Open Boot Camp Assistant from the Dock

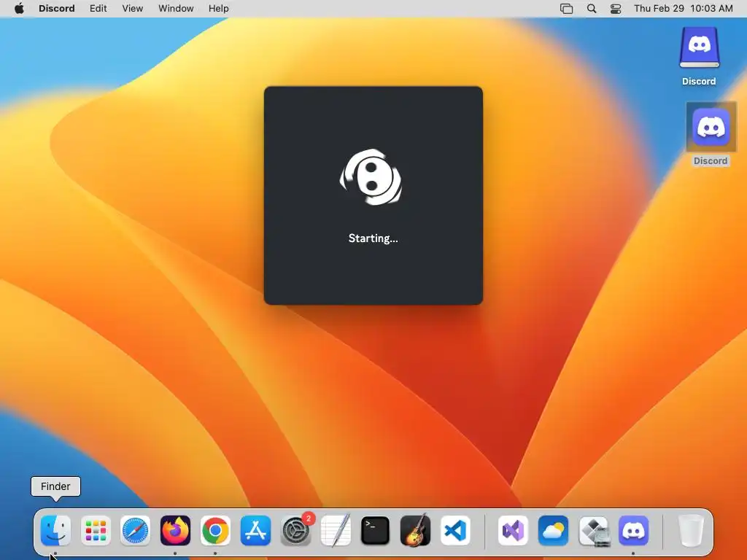coord(594,530)
